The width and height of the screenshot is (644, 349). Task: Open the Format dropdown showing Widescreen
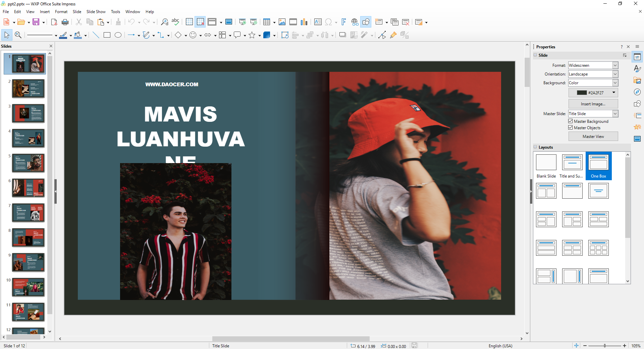click(593, 65)
